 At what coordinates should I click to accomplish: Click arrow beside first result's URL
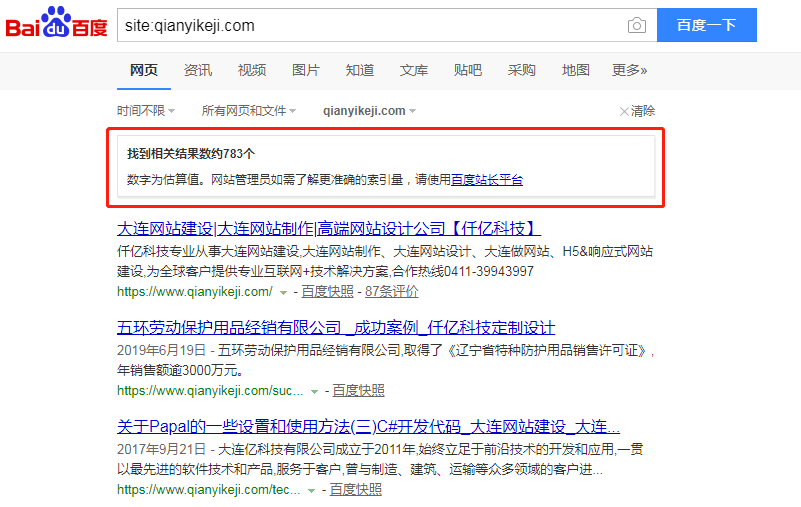coord(284,292)
